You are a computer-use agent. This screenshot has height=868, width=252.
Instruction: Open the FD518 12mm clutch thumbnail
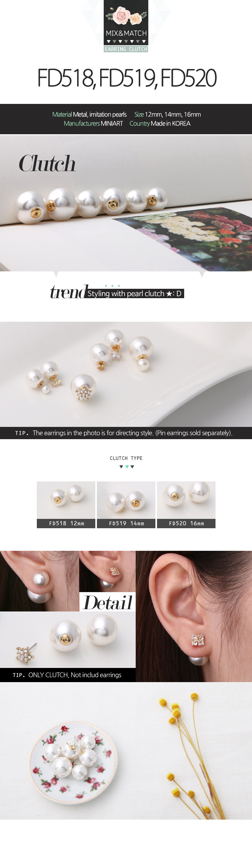66,504
